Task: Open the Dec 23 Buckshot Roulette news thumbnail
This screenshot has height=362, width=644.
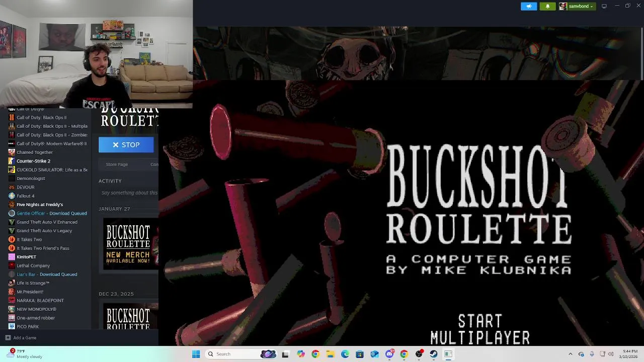Action: pyautogui.click(x=130, y=317)
